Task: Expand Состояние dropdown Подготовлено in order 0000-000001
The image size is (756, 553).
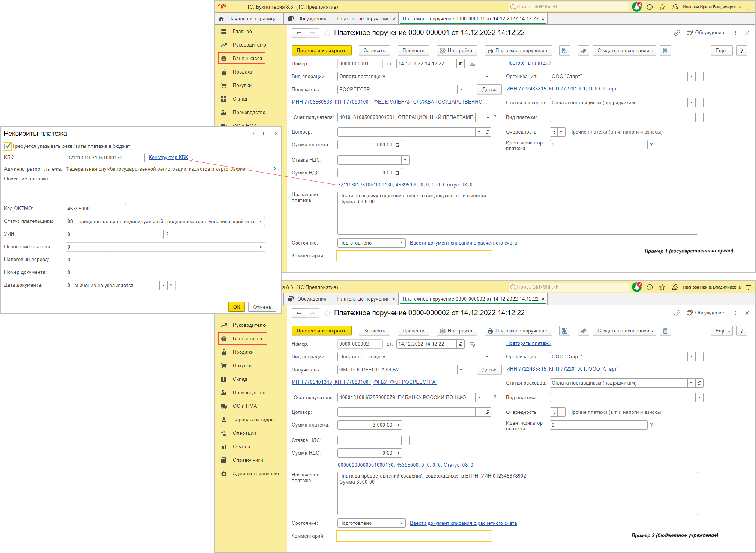Action: point(401,243)
